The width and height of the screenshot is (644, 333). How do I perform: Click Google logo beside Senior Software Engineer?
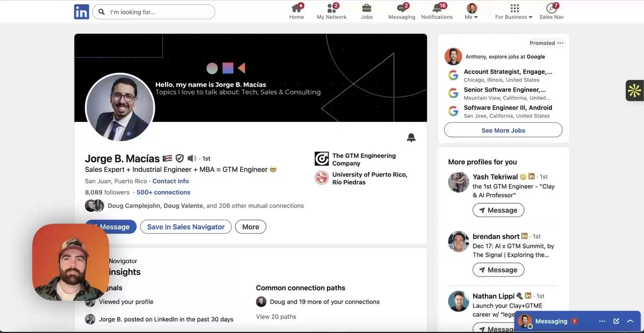tap(453, 93)
